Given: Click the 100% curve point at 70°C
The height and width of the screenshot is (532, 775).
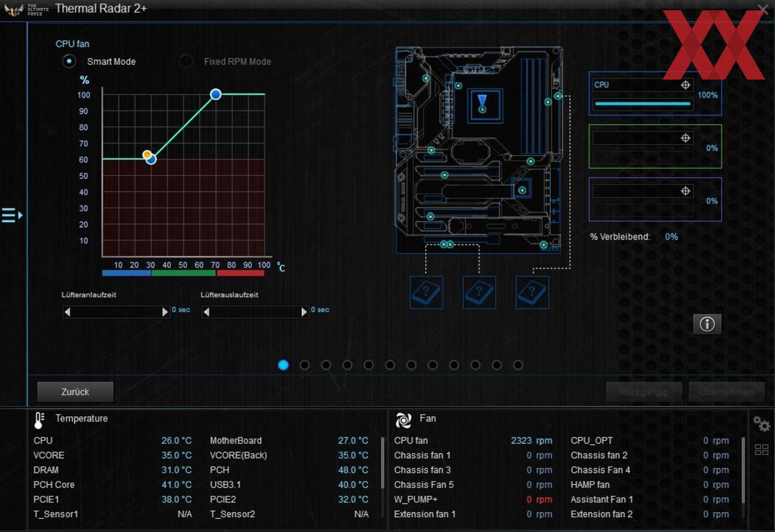Looking at the screenshot, I should [x=215, y=95].
